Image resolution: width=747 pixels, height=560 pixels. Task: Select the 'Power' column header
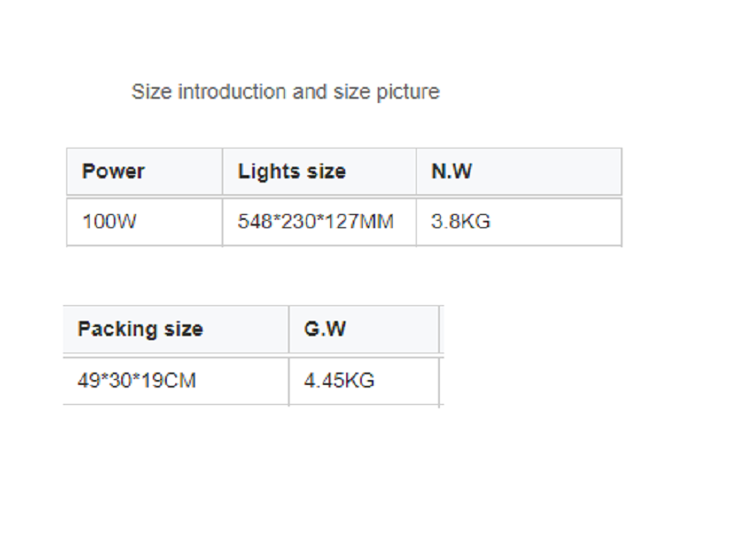(x=114, y=172)
